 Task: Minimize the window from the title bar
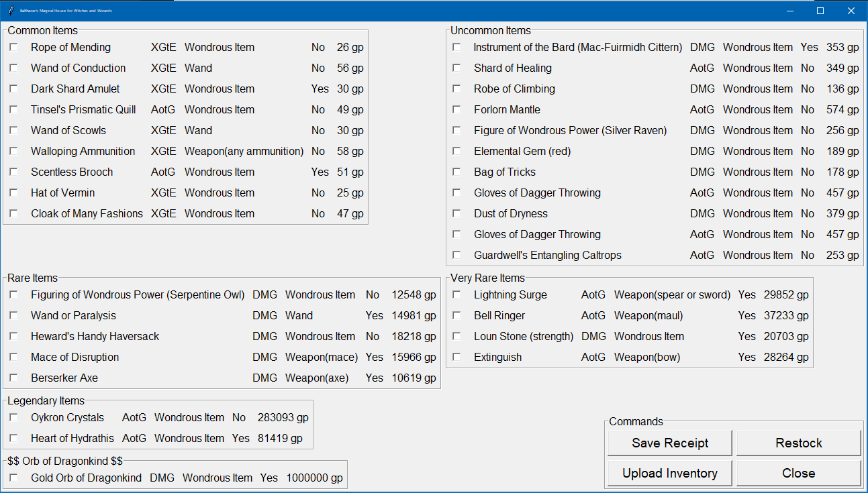789,11
